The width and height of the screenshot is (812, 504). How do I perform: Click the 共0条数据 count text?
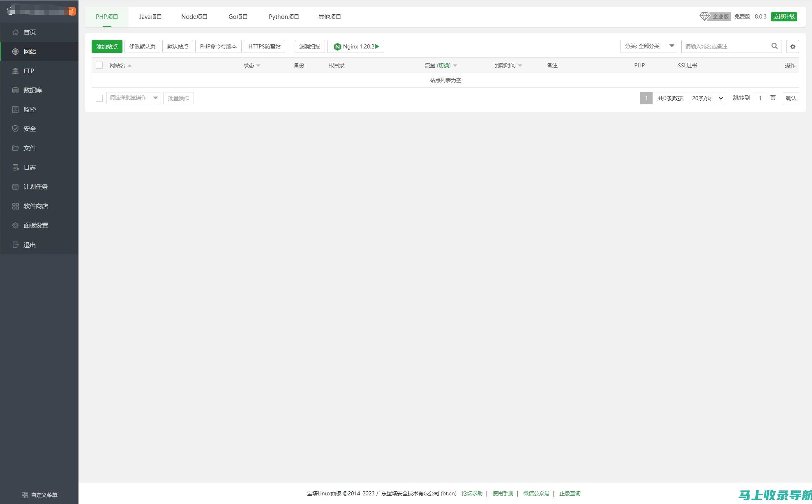[670, 98]
